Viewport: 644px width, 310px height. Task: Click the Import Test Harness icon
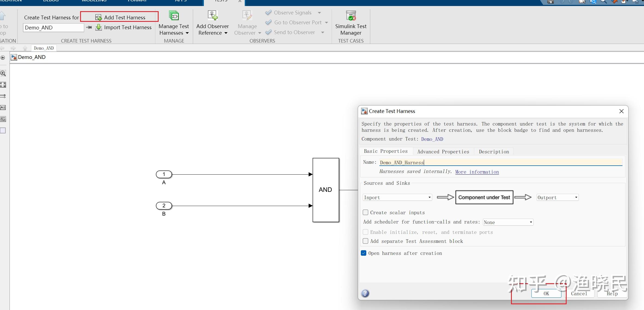click(99, 27)
